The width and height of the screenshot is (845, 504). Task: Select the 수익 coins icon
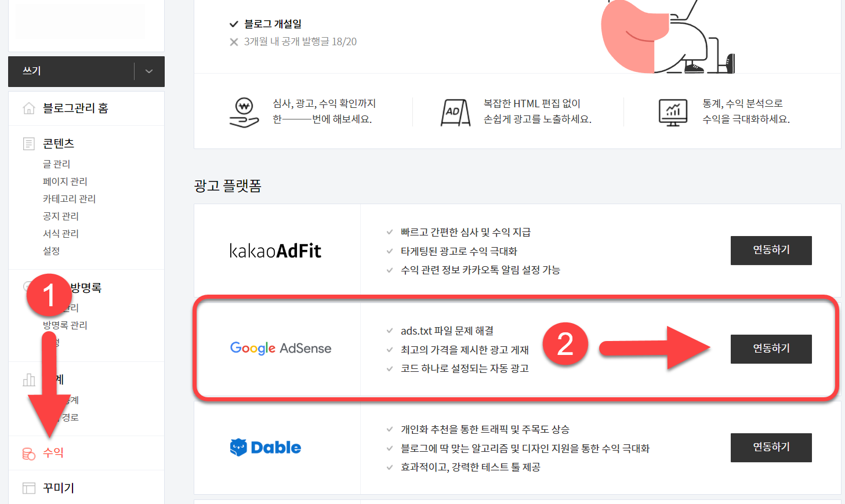(28, 454)
